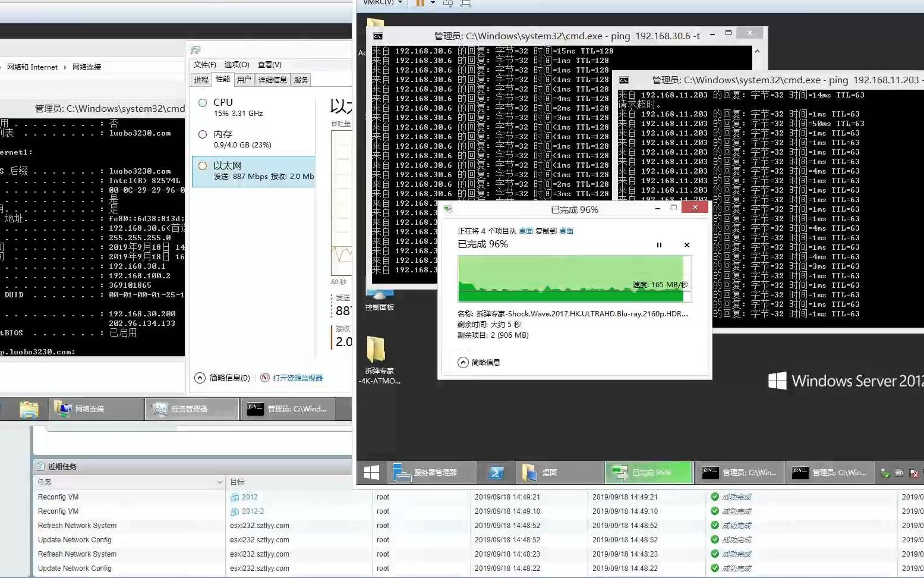Screen dimensions: 924x578
Task: Click the 网络连接 breadcrumb
Action: pyautogui.click(x=87, y=67)
